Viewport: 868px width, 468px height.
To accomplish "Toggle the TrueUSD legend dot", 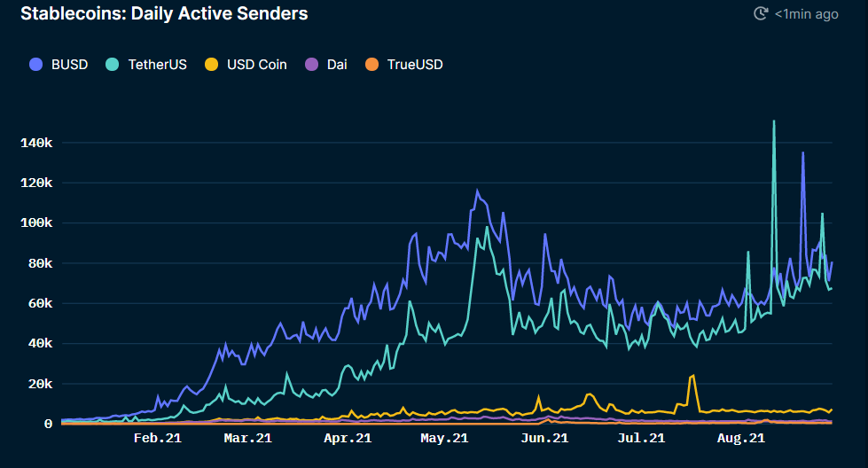I will (372, 65).
